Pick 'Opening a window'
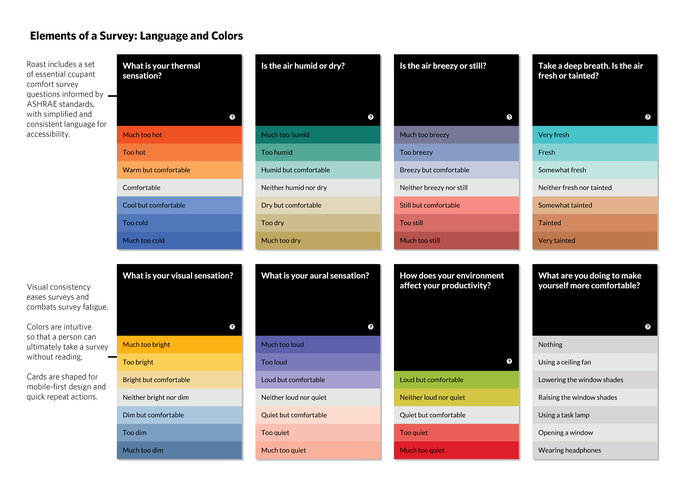 click(595, 433)
